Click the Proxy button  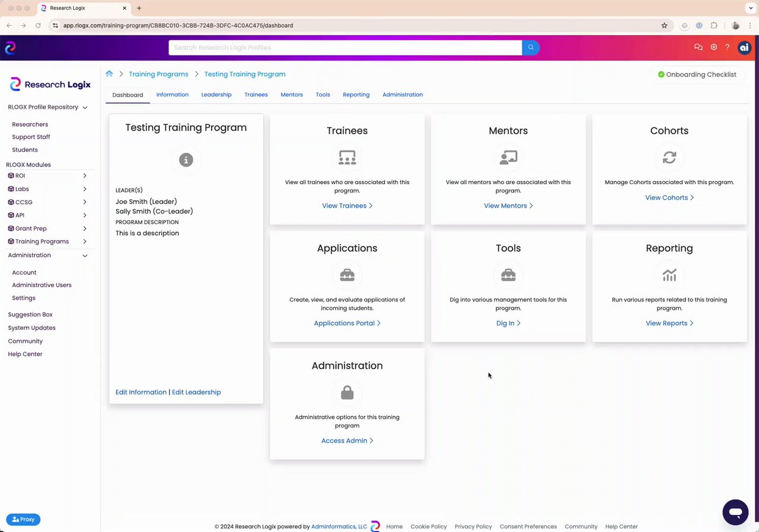pos(23,520)
